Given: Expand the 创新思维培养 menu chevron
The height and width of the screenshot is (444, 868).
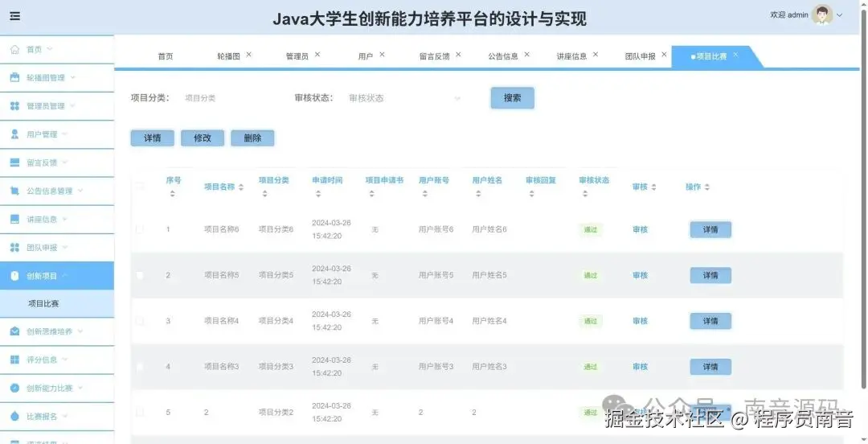Looking at the screenshot, I should (x=81, y=331).
